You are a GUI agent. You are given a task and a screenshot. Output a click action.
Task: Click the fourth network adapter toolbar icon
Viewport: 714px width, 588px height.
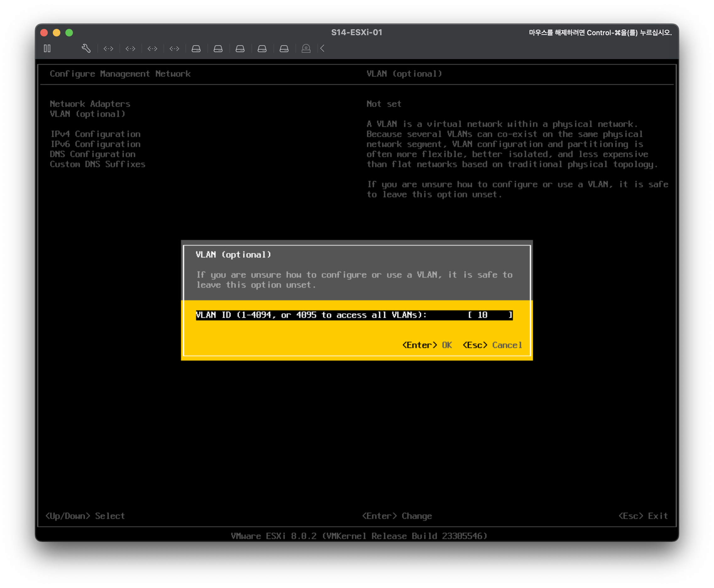pos(174,49)
